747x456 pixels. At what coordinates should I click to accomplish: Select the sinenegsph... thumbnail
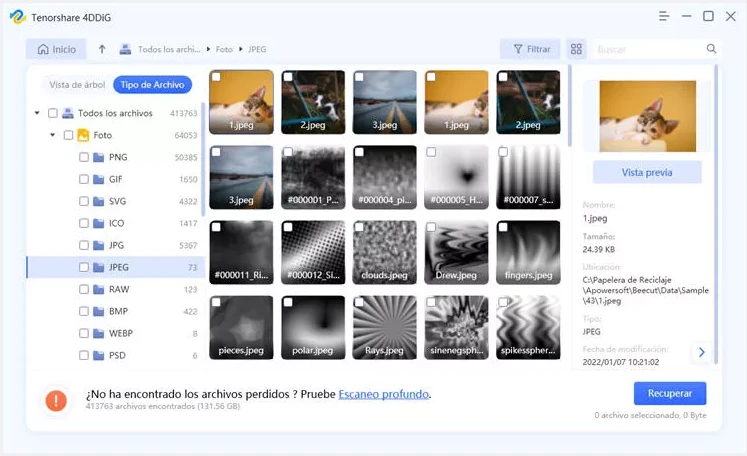pyautogui.click(x=456, y=327)
